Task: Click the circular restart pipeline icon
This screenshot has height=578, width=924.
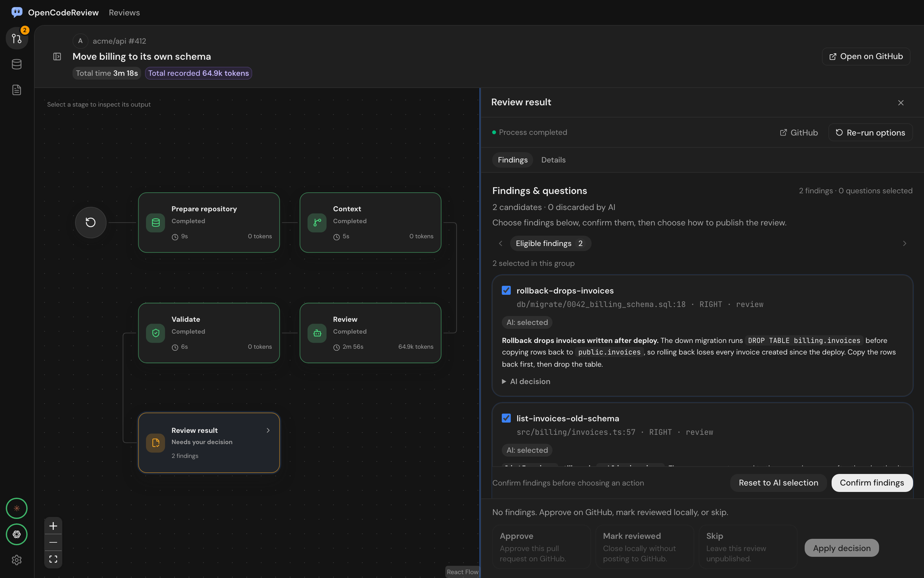Action: tap(90, 222)
